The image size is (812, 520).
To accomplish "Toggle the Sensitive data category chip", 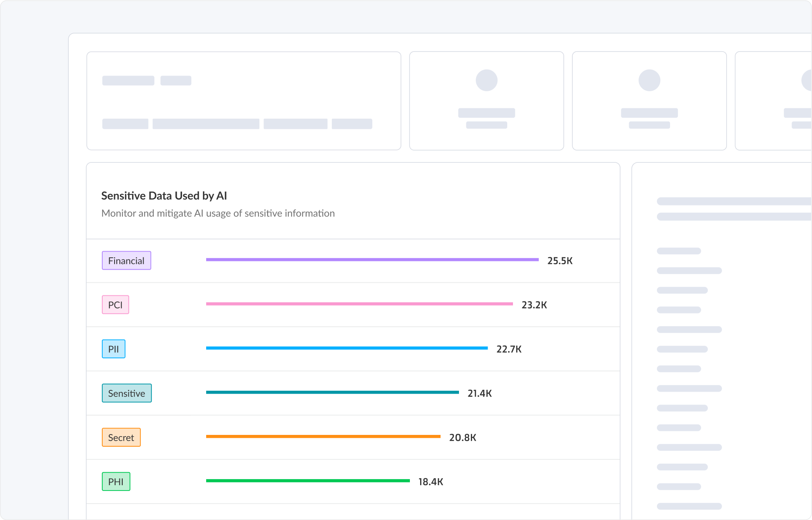I will (126, 393).
